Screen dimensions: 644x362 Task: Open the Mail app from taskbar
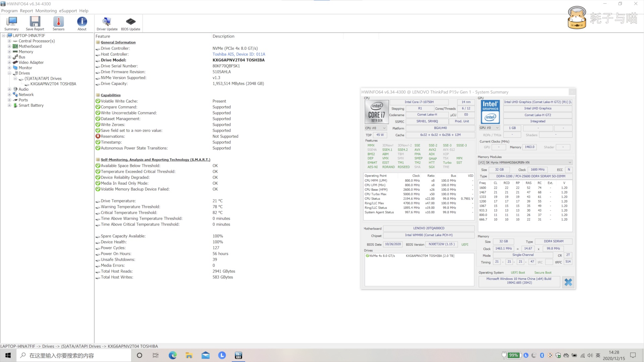click(205, 355)
